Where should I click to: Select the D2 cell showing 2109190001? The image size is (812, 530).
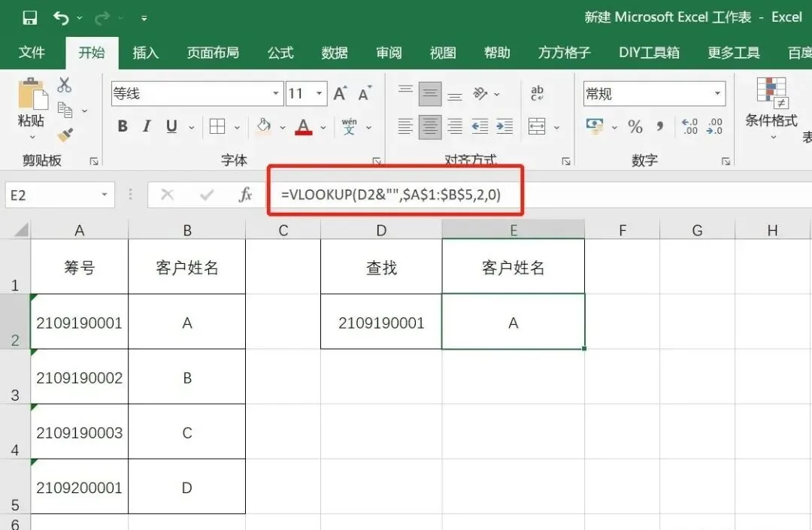[x=381, y=323]
